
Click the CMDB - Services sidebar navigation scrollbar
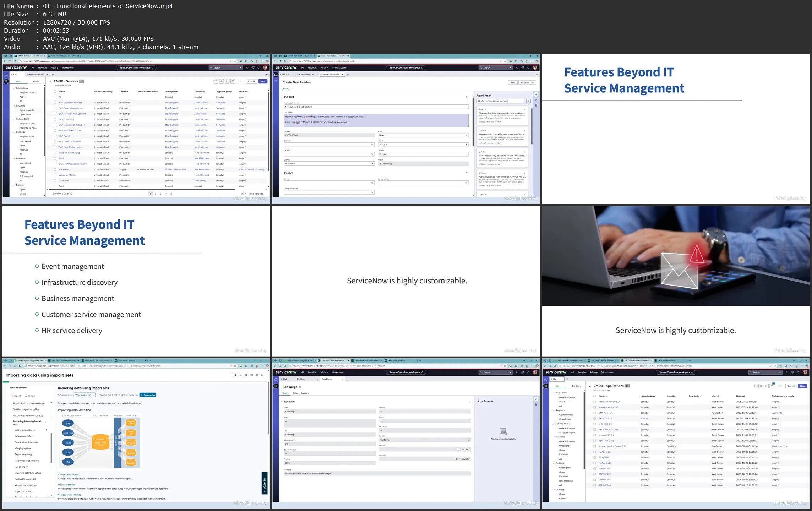tap(44, 121)
